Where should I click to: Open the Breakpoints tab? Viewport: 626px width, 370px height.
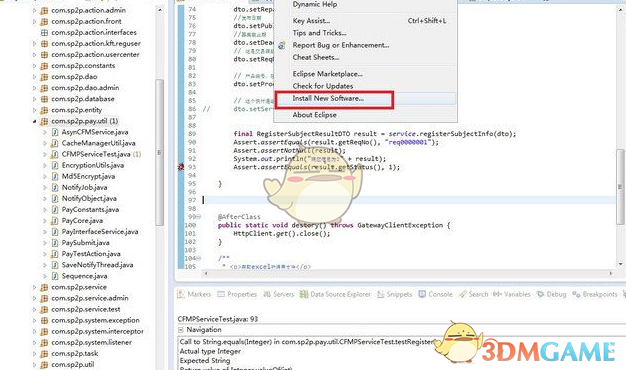click(x=600, y=294)
